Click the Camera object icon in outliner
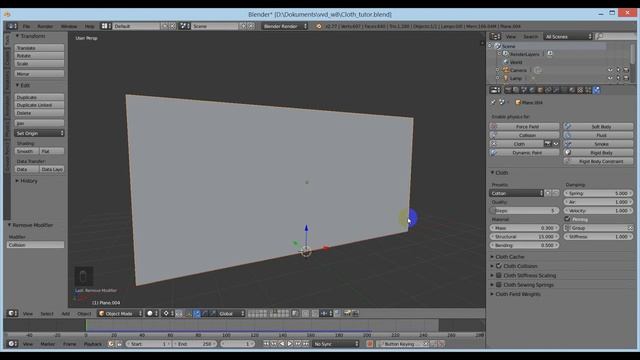This screenshot has height=360, width=640. (x=506, y=70)
